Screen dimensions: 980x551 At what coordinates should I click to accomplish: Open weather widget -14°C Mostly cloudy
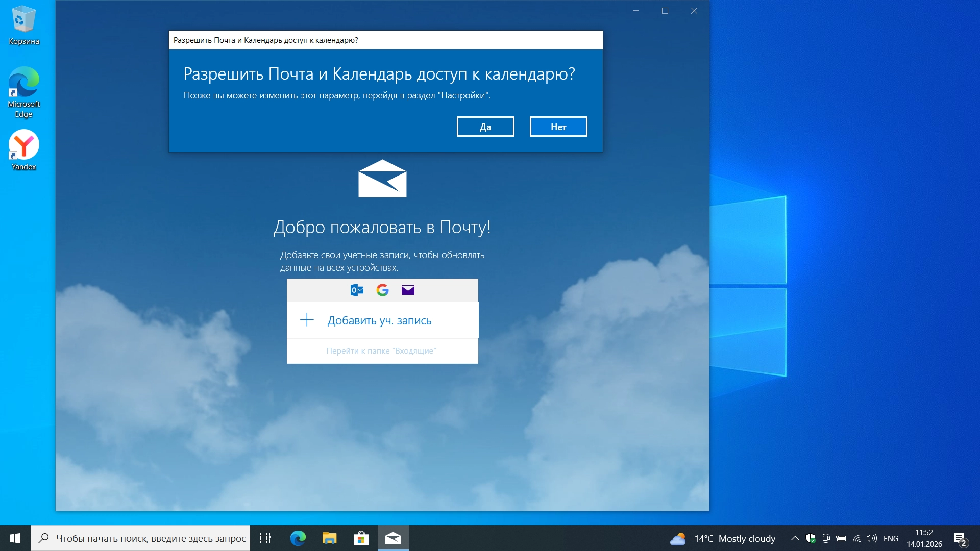(x=723, y=538)
